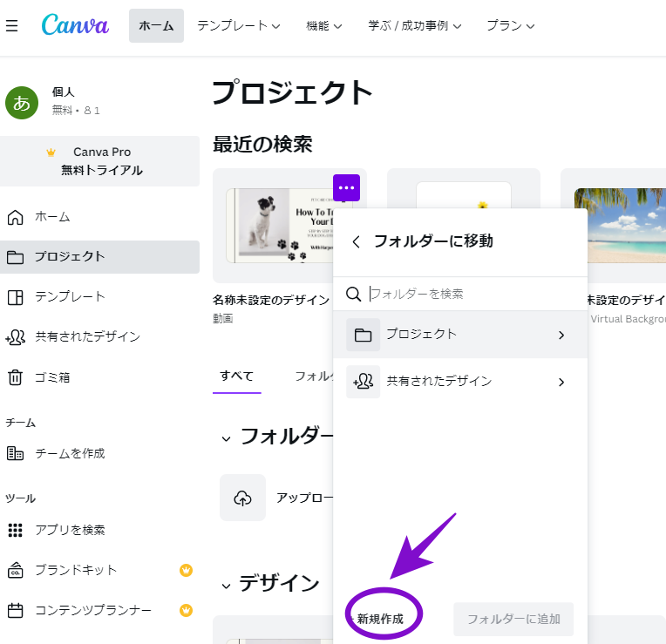Click the フォルダーに追加 button
The width and height of the screenshot is (666, 644).
pyautogui.click(x=513, y=619)
